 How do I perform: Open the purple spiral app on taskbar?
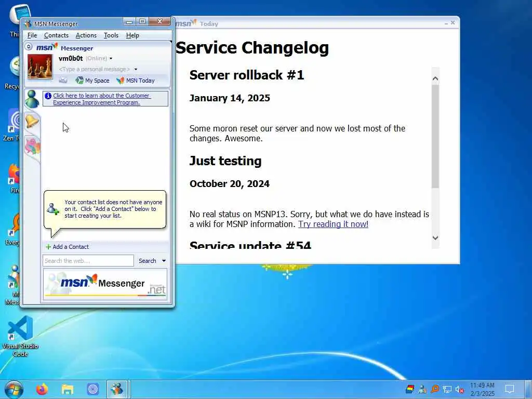point(92,389)
